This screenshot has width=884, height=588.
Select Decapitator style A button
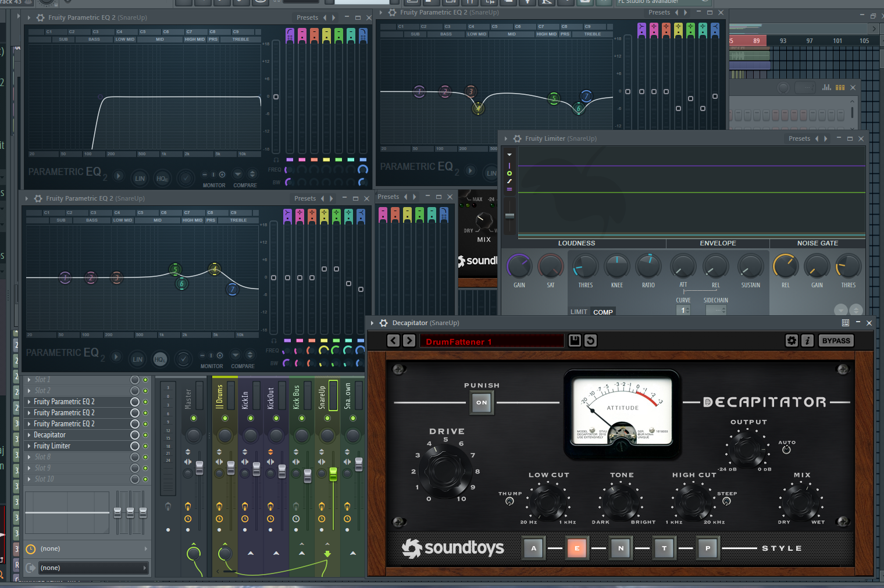click(534, 548)
